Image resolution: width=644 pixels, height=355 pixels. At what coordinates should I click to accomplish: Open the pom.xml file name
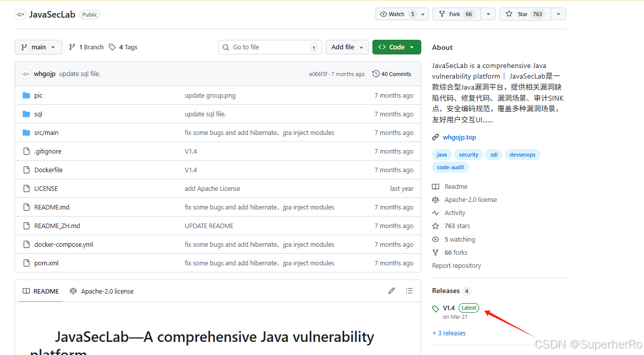click(46, 263)
